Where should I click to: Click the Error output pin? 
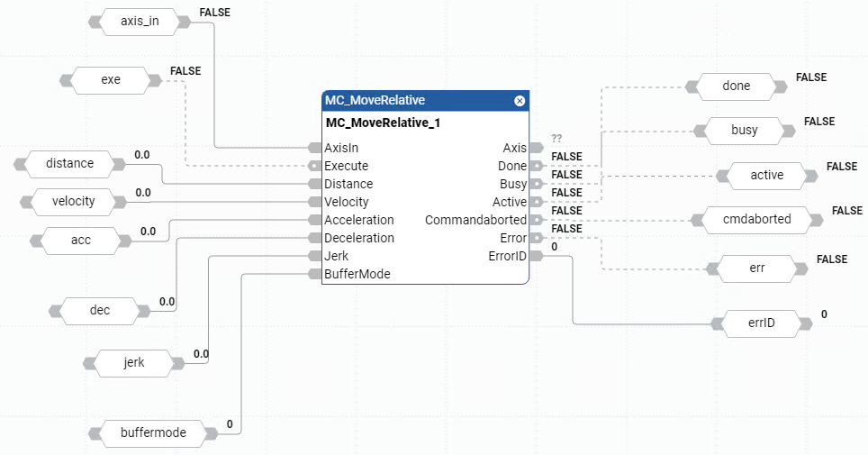coord(536,238)
